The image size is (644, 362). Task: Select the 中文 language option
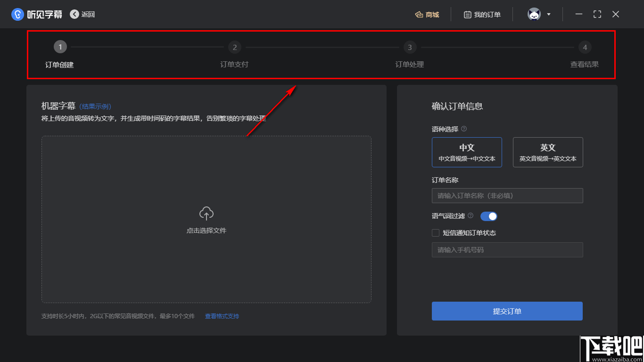pyautogui.click(x=467, y=152)
